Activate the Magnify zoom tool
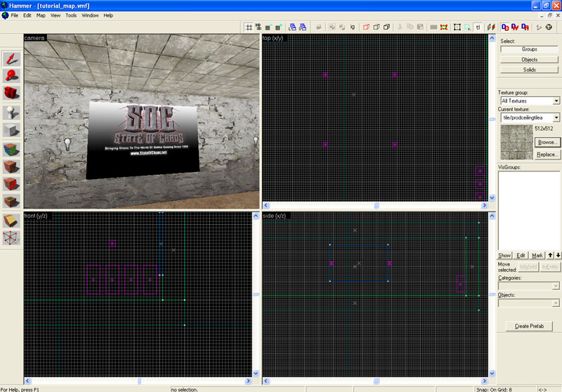Viewport: 562px width, 392px height. click(12, 77)
